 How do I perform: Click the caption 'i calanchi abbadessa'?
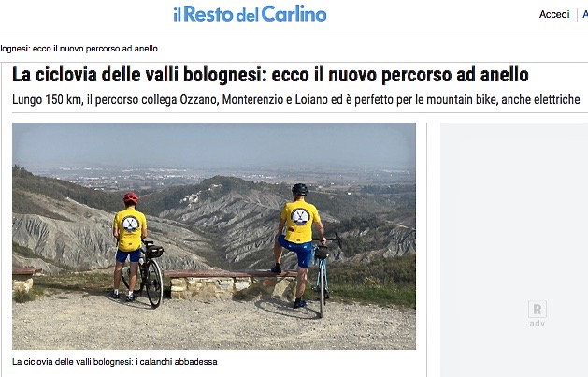(x=177, y=362)
